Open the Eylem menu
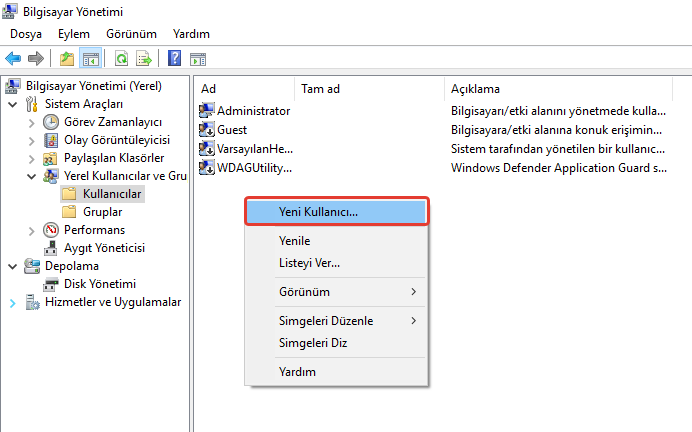 coord(74,34)
